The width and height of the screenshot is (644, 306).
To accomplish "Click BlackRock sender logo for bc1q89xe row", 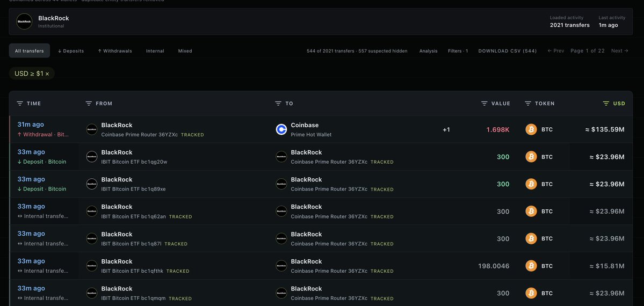I will coord(92,184).
